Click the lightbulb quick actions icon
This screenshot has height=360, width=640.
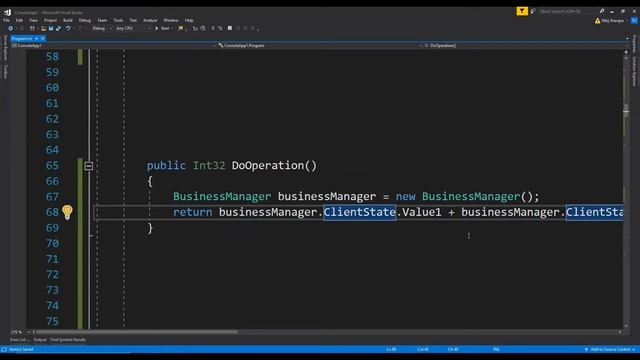click(x=67, y=212)
